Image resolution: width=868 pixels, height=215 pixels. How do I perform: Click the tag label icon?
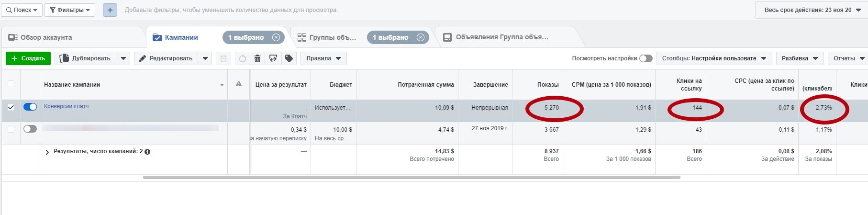[289, 58]
